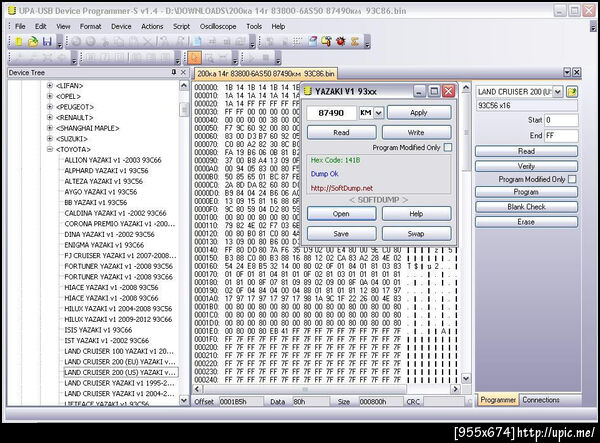Click the Program button in right panel
Image resolution: width=600 pixels, height=443 pixels.
526,192
